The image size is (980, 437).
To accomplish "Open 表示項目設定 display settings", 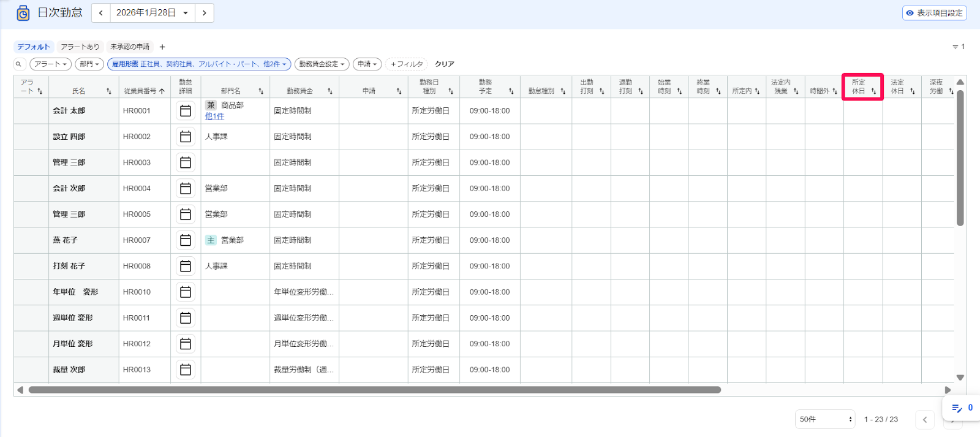I will point(935,13).
